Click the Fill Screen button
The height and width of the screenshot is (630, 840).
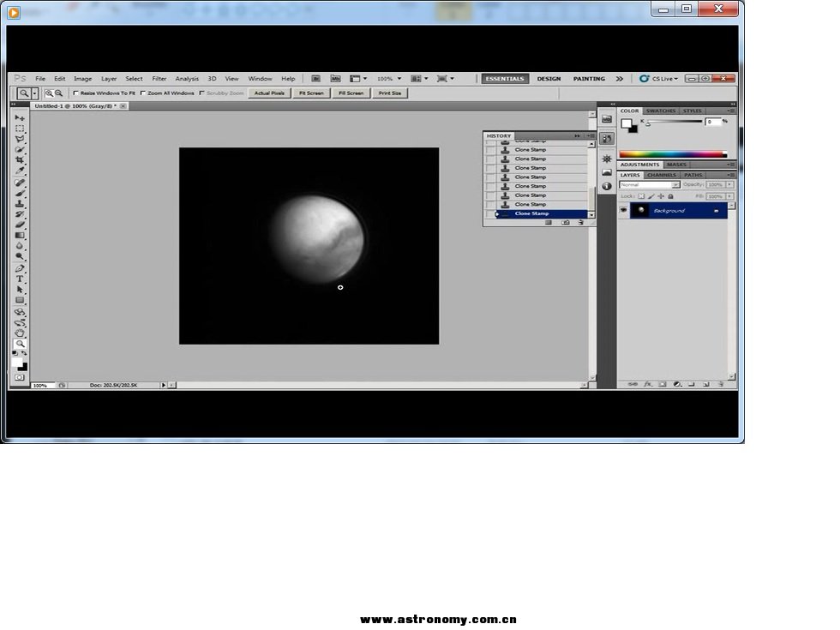351,93
